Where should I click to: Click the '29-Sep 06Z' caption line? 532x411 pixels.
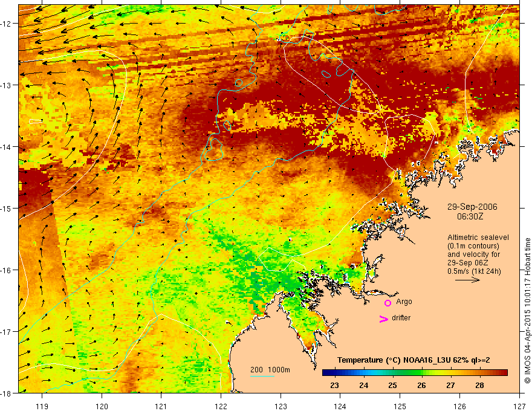pyautogui.click(x=465, y=263)
